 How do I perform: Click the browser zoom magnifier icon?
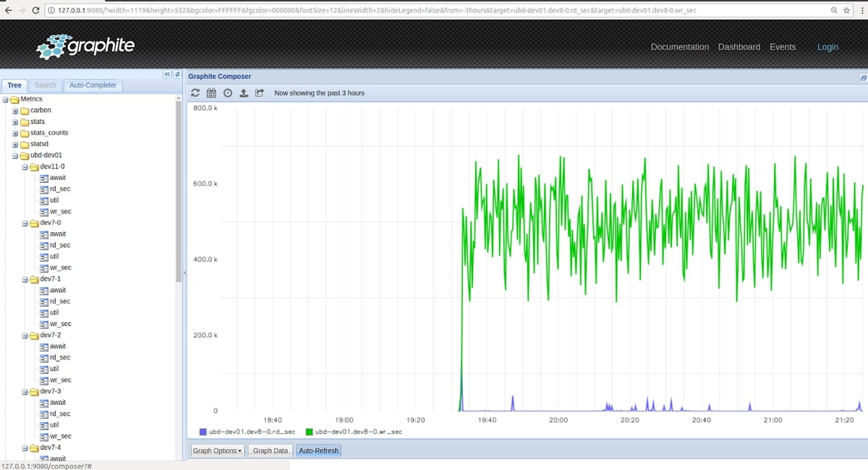834,10
